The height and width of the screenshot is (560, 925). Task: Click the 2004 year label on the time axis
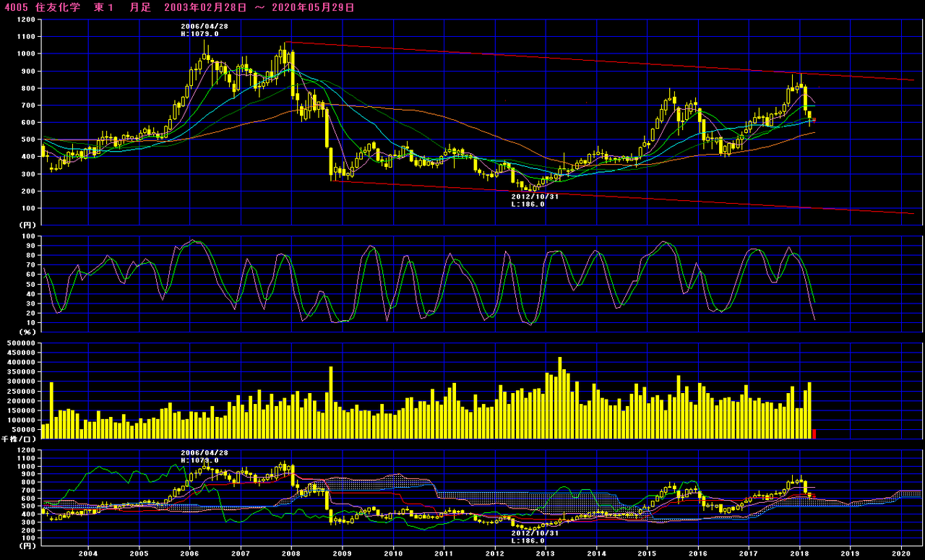tap(88, 553)
